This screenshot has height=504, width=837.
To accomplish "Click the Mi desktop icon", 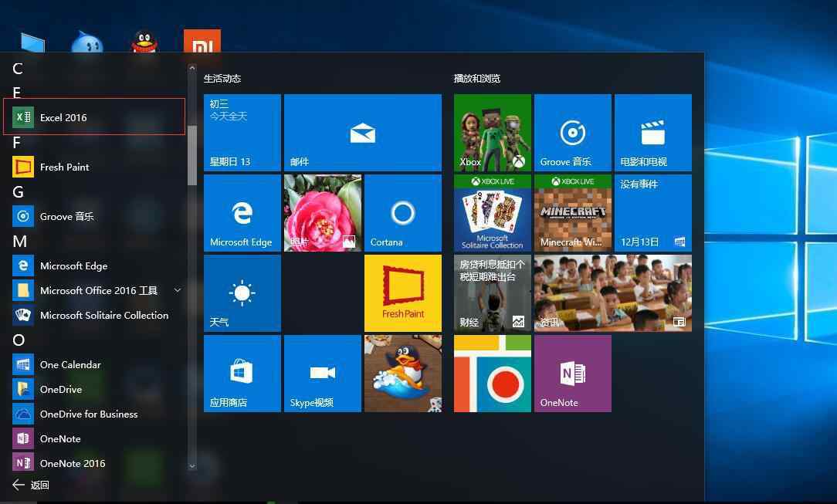I will (x=202, y=41).
